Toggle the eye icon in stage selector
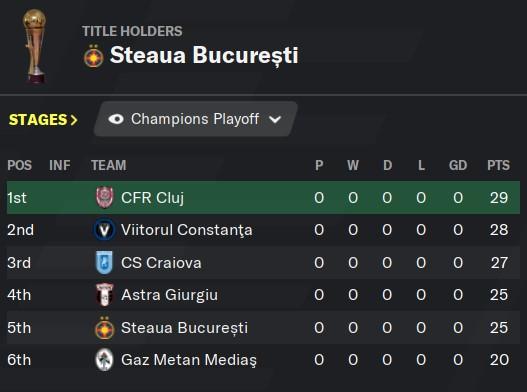 tap(116, 119)
